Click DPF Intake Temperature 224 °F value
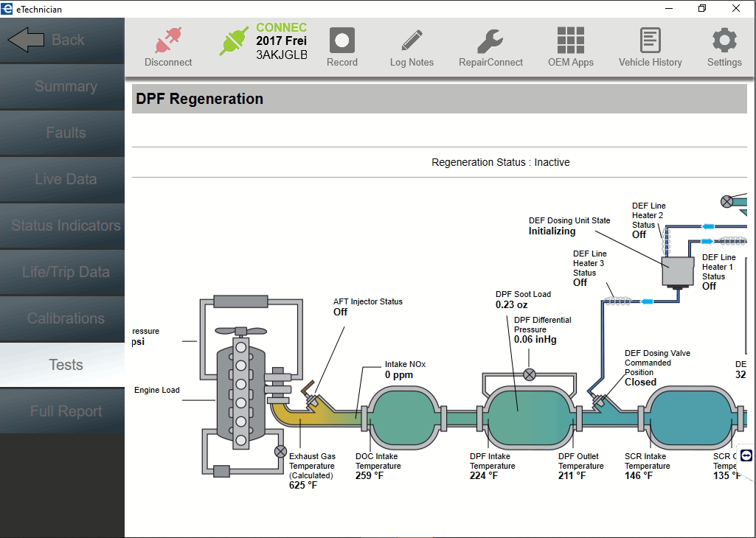The height and width of the screenshot is (538, 756). pos(484,476)
